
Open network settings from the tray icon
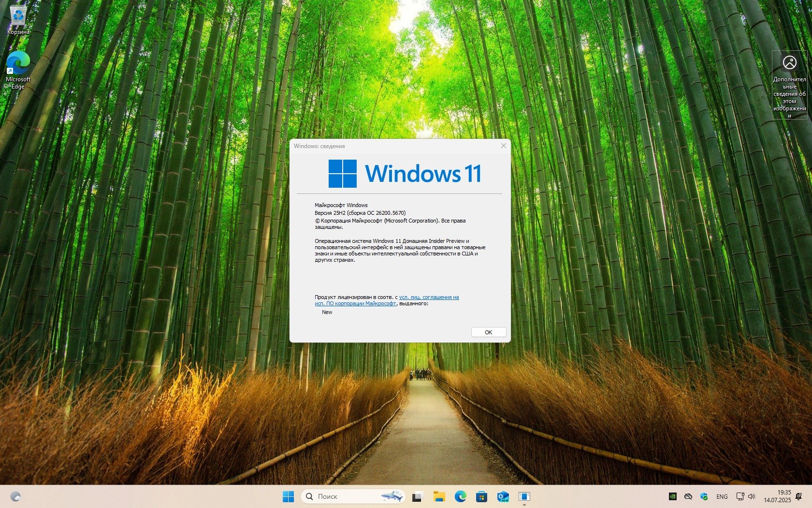[x=739, y=496]
